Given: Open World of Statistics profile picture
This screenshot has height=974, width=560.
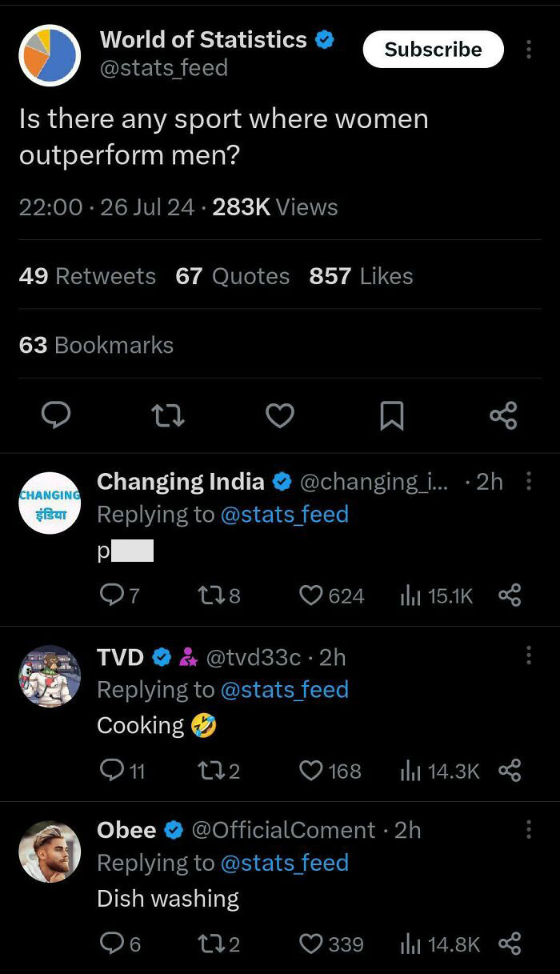Looking at the screenshot, I should pos(50,55).
